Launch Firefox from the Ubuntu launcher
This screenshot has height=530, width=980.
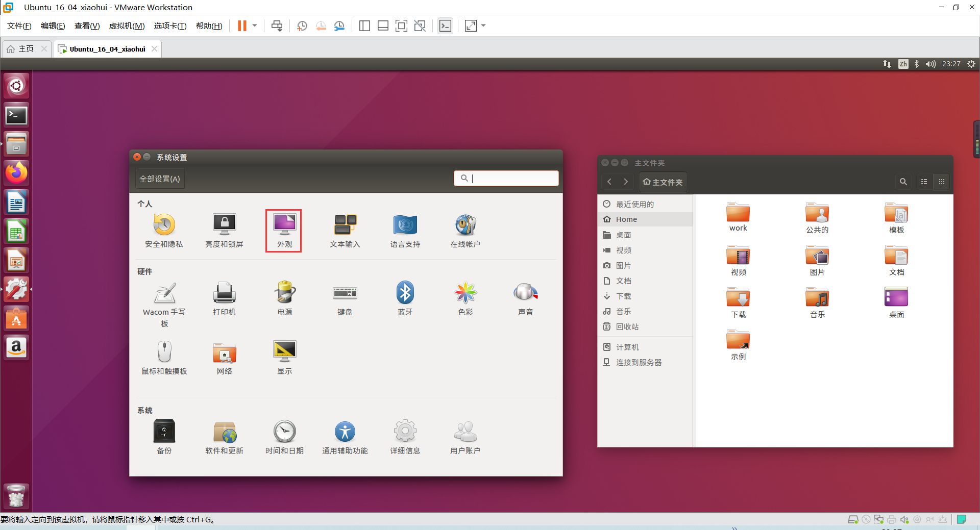coord(16,173)
